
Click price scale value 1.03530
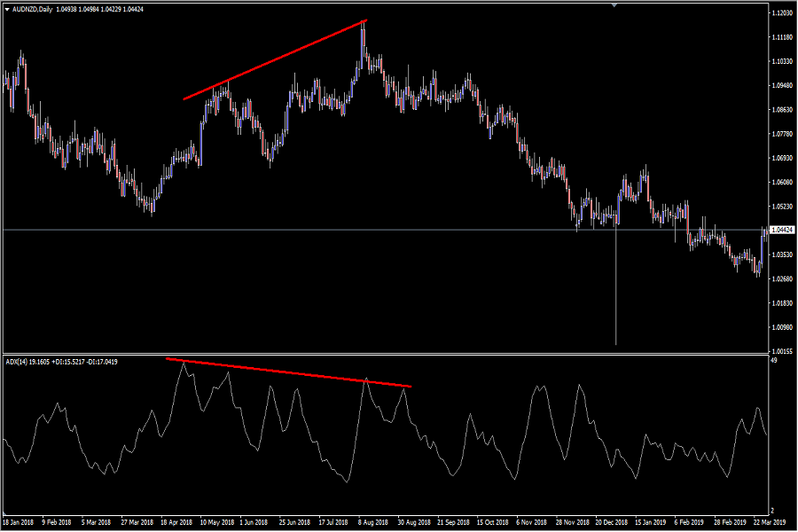click(782, 254)
